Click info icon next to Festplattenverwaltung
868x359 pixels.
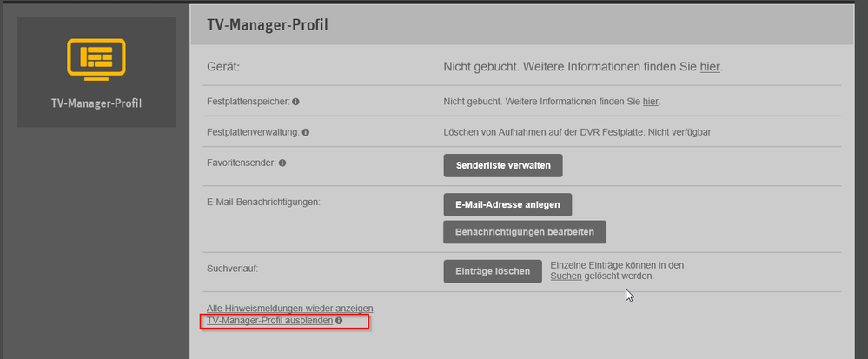pyautogui.click(x=306, y=132)
